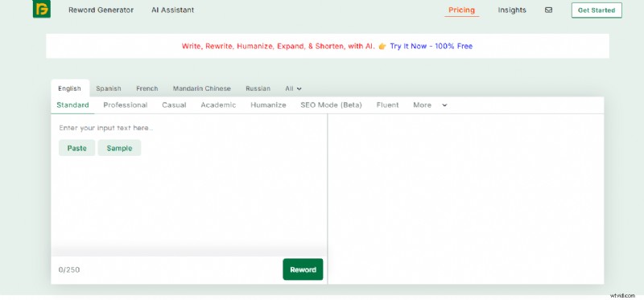Switch to Humanize mode
This screenshot has height=300, width=644.
tap(268, 105)
